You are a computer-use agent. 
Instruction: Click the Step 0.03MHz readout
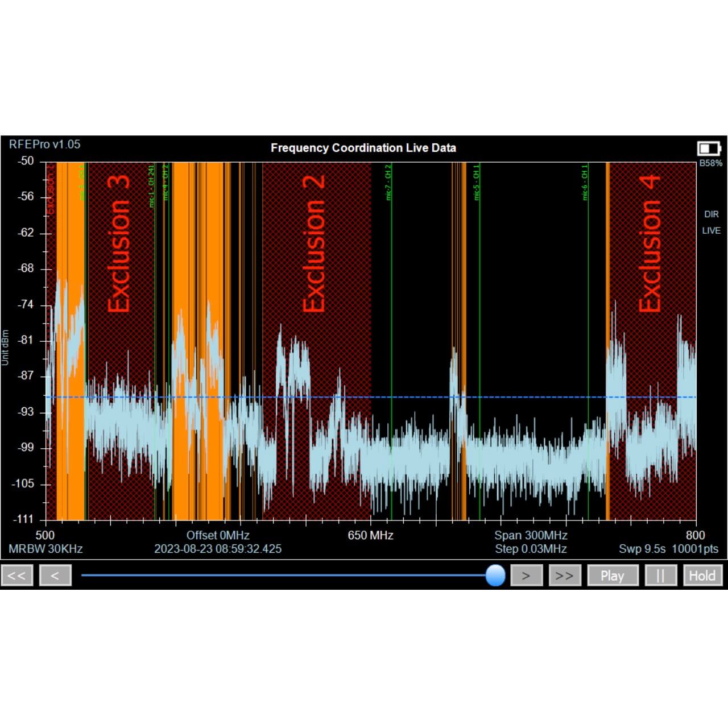click(531, 549)
